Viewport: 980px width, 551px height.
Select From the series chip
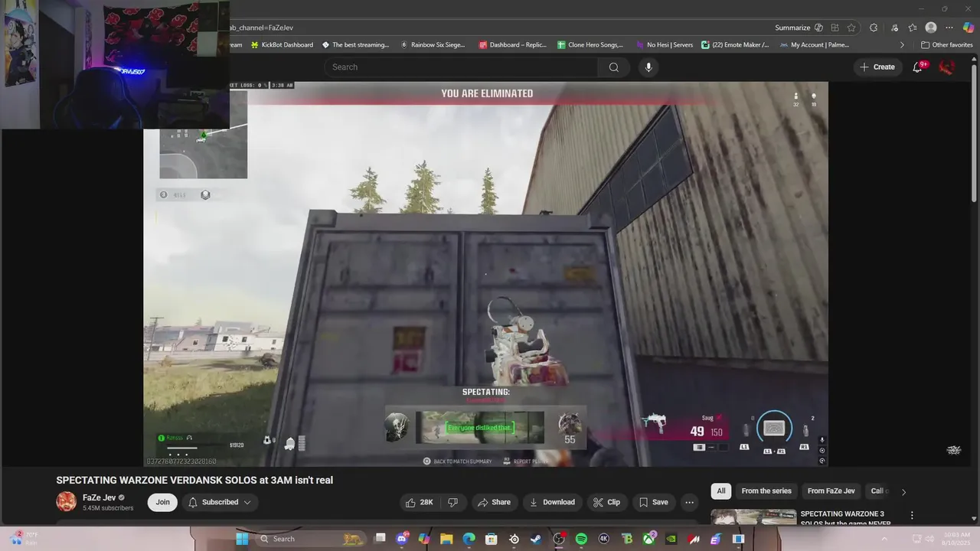766,491
